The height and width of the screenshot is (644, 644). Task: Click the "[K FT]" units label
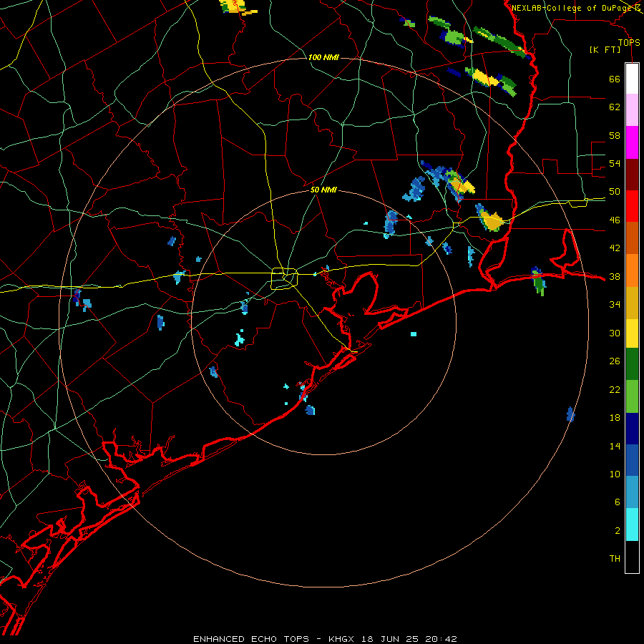(605, 49)
